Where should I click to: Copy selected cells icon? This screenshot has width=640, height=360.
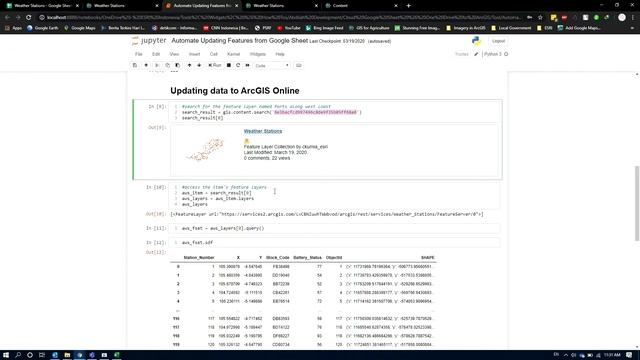pos(167,65)
